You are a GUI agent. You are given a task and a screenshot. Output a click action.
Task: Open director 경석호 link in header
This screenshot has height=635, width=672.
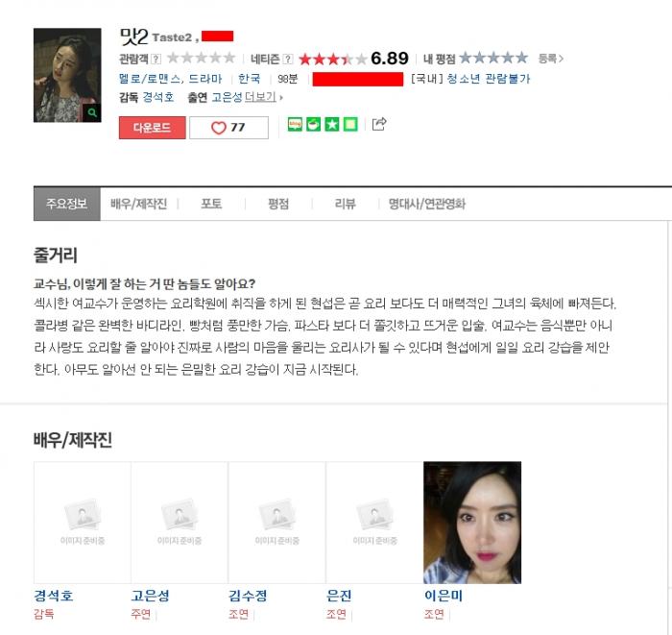click(158, 97)
